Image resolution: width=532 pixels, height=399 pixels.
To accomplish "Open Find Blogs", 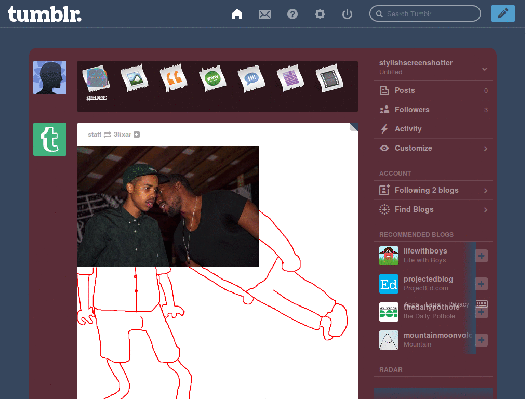I will coord(433,209).
